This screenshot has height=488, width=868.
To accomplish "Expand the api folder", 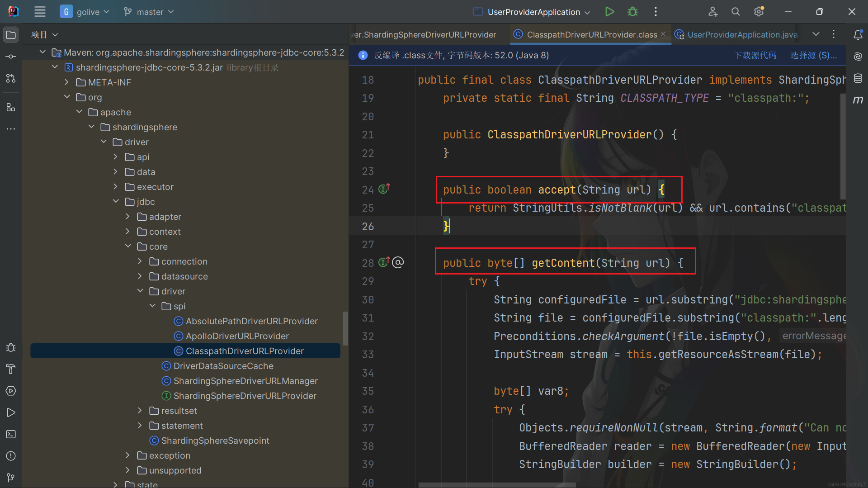I will (x=116, y=156).
